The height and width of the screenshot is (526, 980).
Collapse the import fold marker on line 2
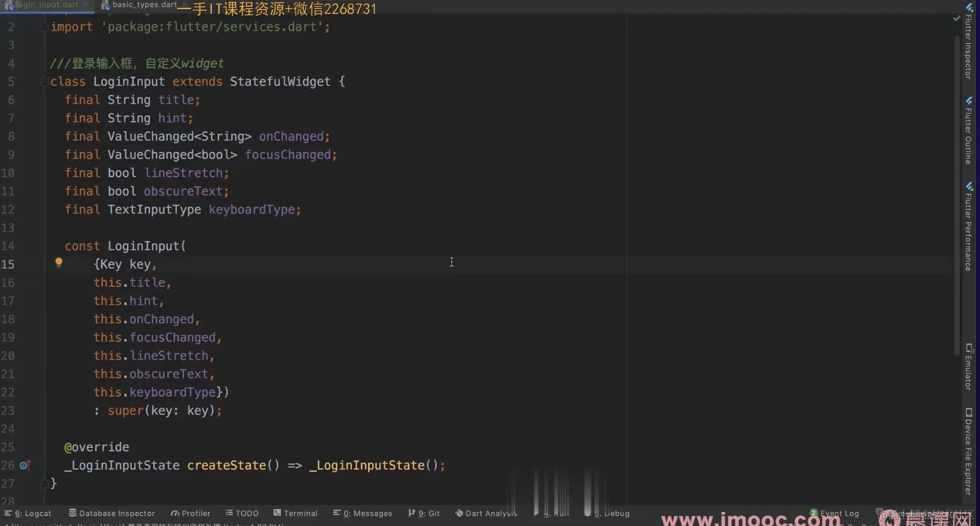click(44, 27)
